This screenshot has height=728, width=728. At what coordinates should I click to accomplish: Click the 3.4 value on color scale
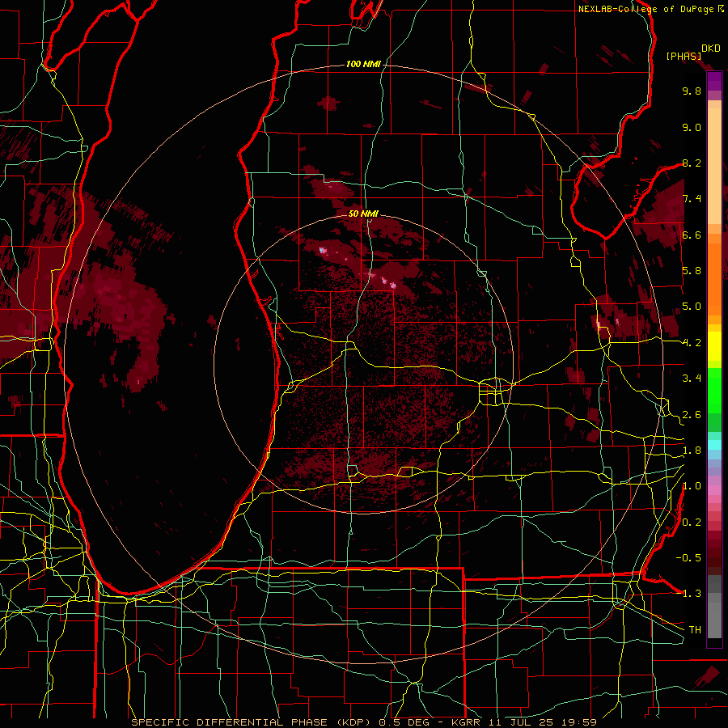click(x=692, y=379)
